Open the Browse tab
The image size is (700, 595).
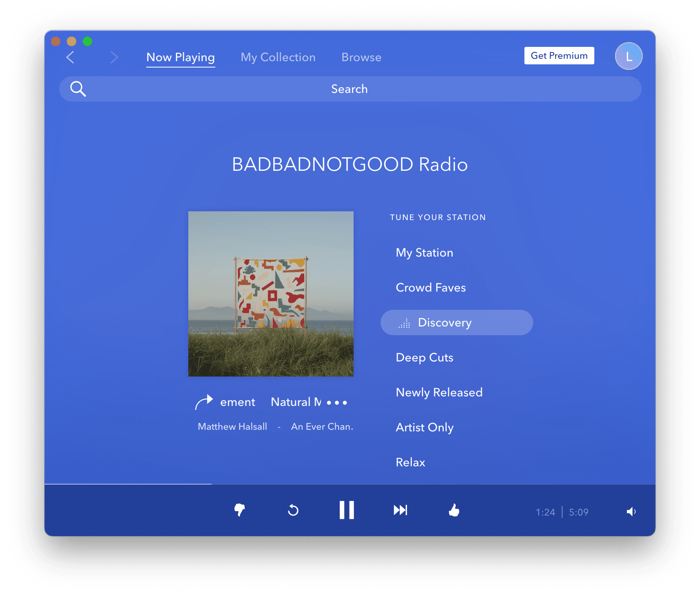pos(362,58)
